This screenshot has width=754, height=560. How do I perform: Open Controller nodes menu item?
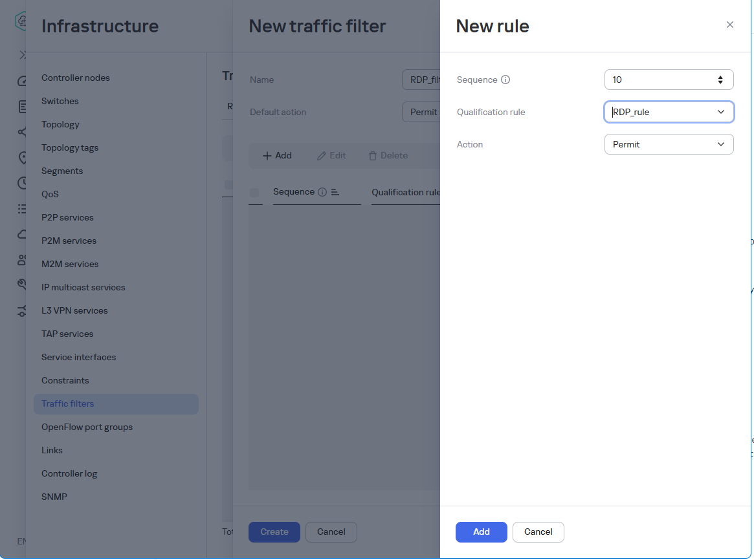(76, 78)
